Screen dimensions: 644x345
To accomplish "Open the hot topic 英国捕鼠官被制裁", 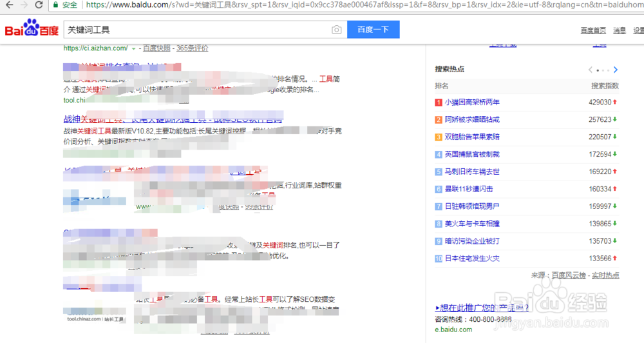I will click(x=472, y=154).
